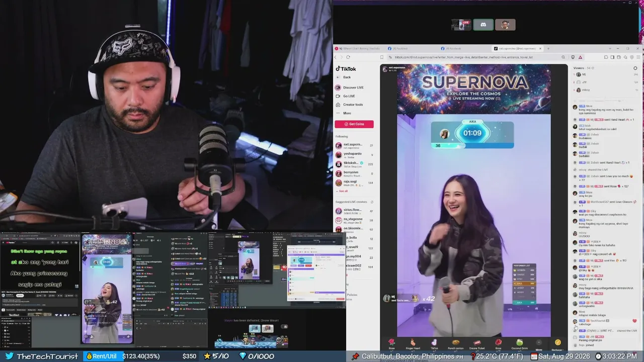Open the tiktoksh... shop live channel
Image resolution: width=644 pixels, height=362 pixels.
pos(354,164)
